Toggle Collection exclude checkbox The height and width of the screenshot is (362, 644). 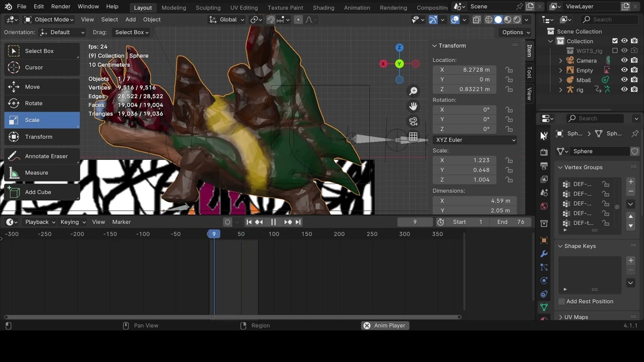(x=615, y=41)
